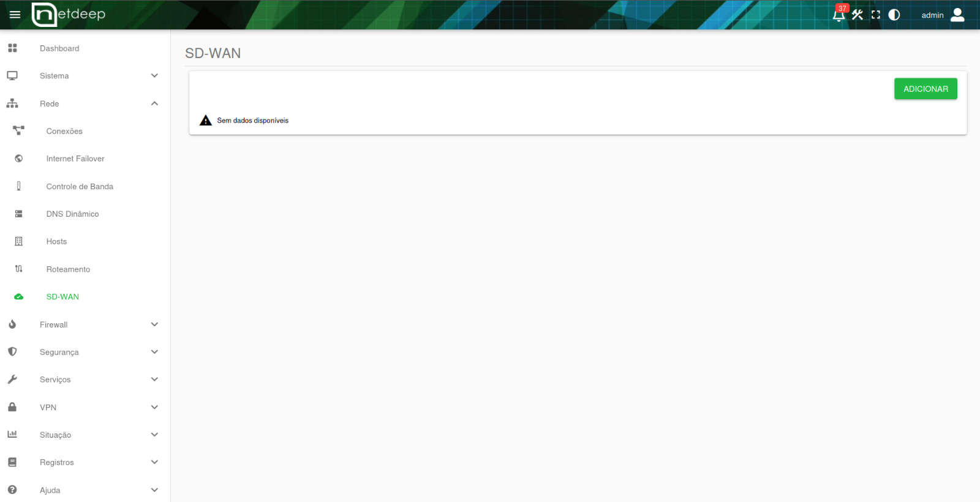Open the admin user profile icon
The width and height of the screenshot is (980, 502).
(957, 15)
